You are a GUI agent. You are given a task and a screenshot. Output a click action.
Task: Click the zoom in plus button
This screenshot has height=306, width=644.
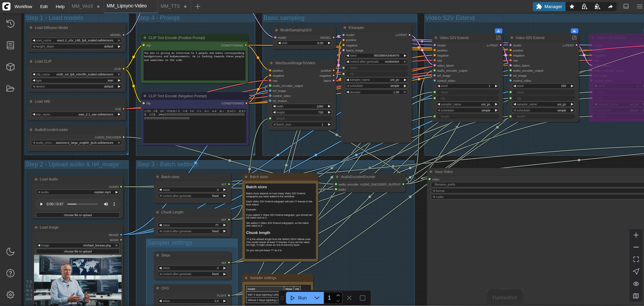coord(636,235)
